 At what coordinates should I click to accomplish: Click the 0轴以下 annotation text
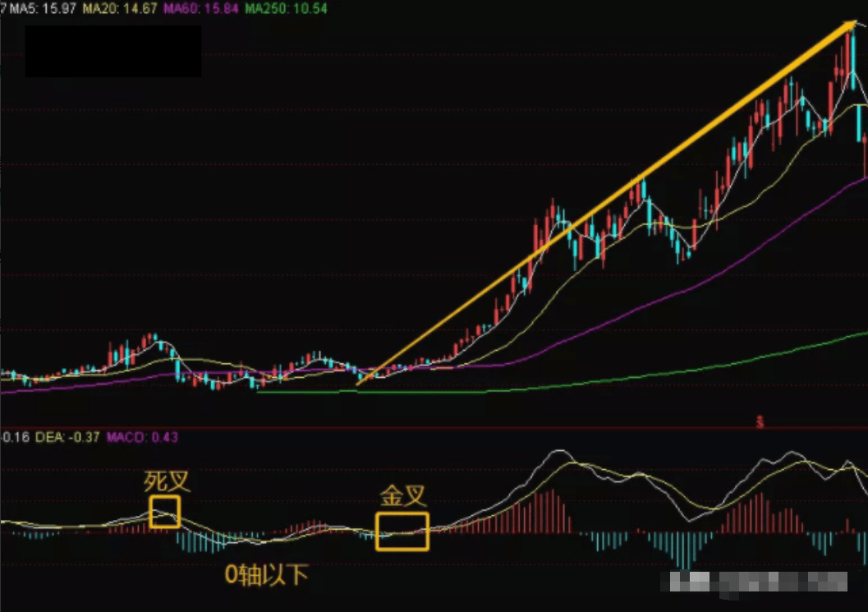tap(267, 575)
